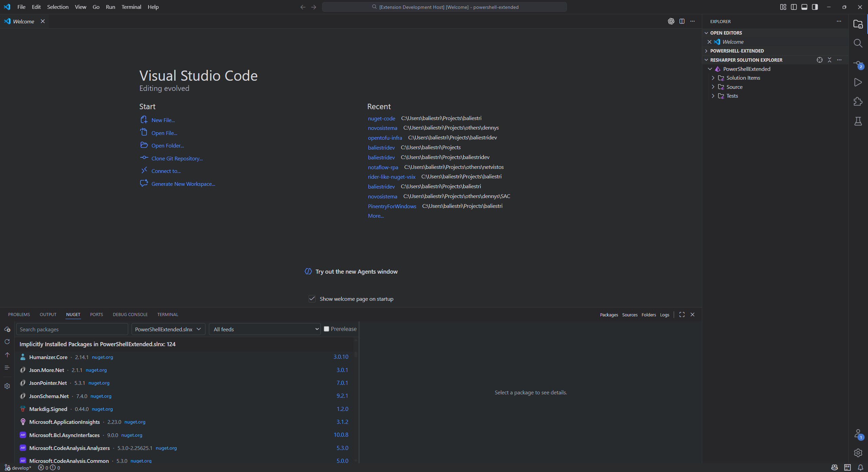
Task: Expand the Solution Items folder
Action: tap(713, 78)
